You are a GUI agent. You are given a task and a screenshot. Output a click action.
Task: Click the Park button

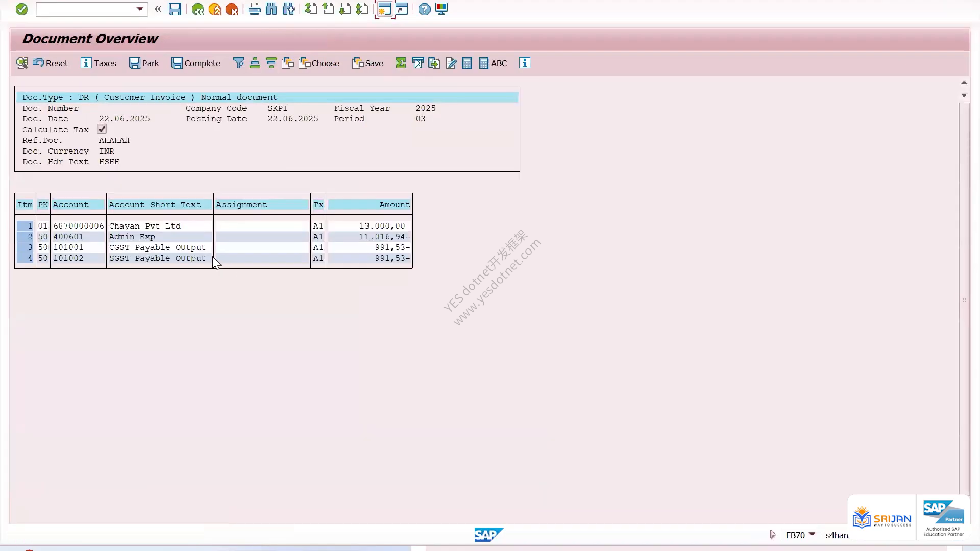click(144, 63)
